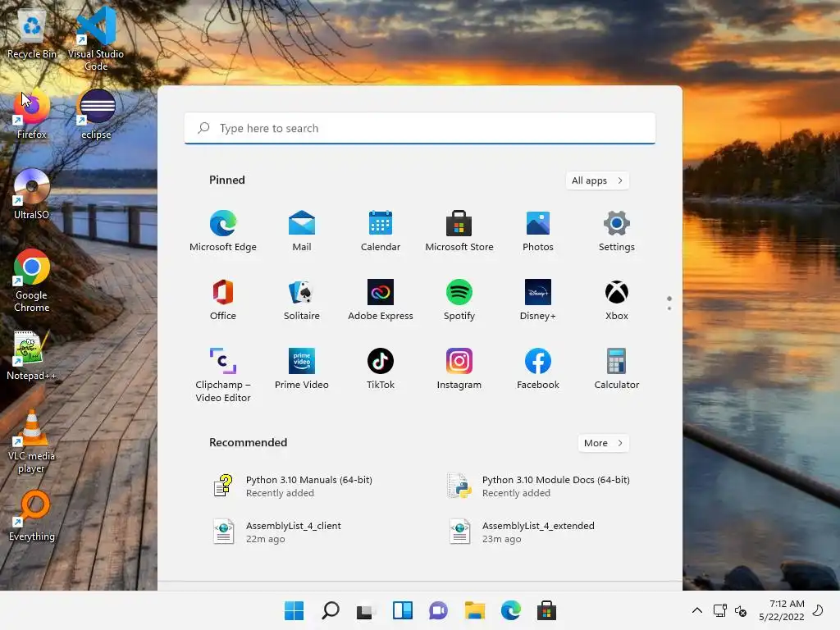Open Solitaire from pinned apps
840x630 pixels.
(x=302, y=300)
